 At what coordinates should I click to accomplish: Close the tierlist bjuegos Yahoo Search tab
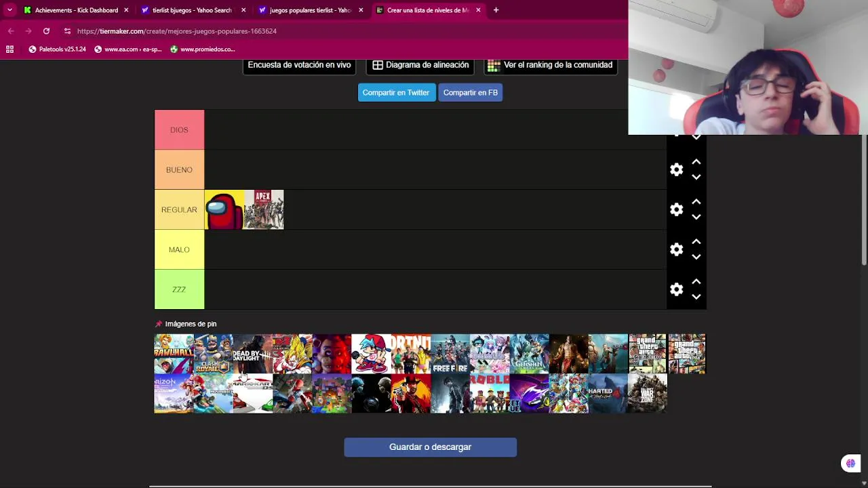click(243, 10)
